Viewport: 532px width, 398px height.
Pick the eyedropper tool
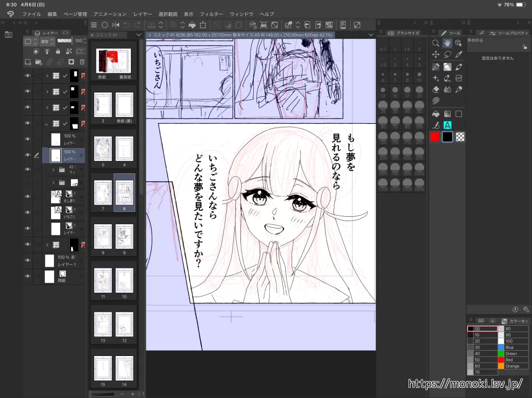coord(459,55)
